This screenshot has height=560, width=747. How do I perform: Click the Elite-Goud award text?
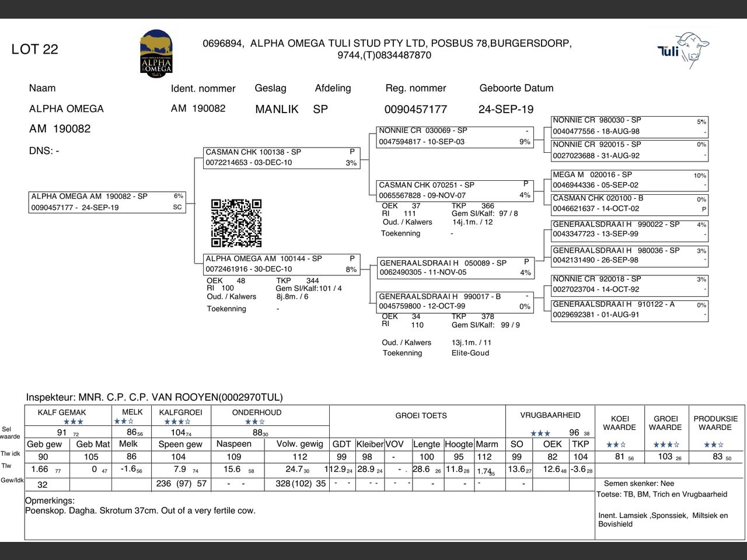(x=470, y=353)
